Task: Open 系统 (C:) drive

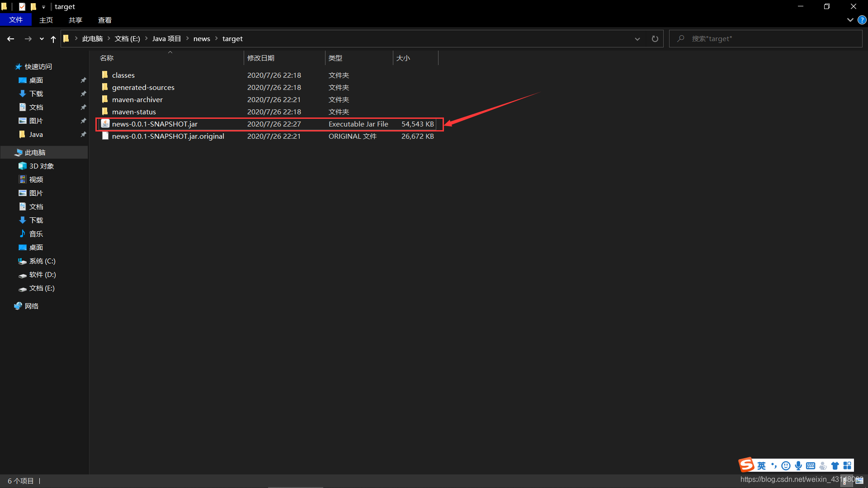Action: coord(42,261)
